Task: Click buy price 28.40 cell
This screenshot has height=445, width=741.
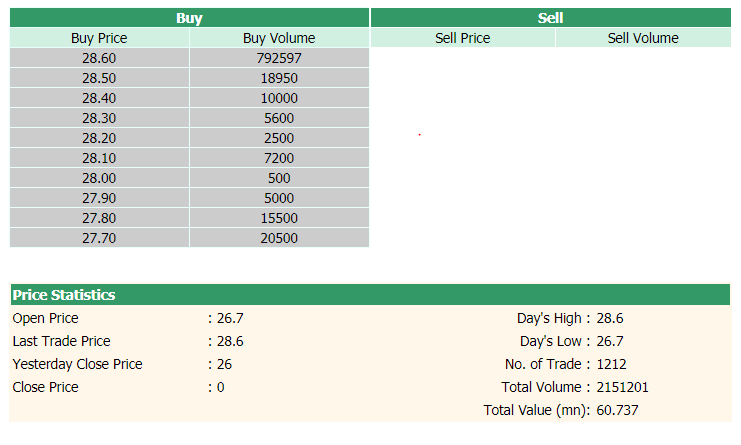Action: point(99,98)
